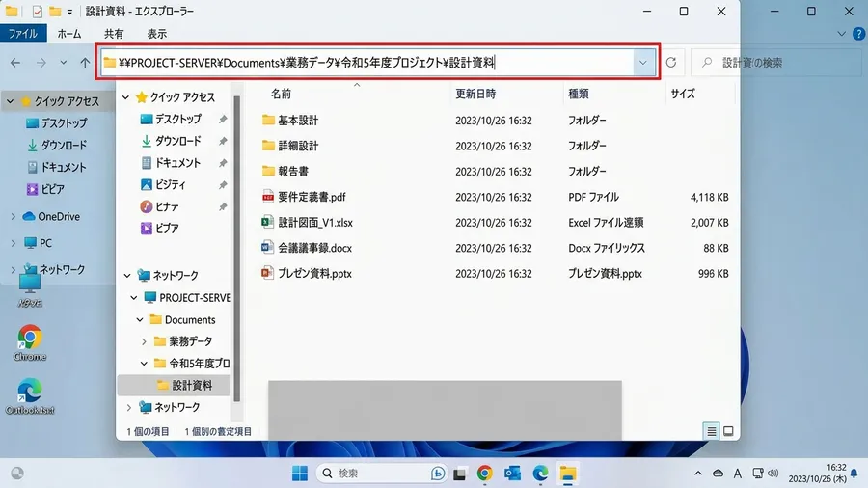Expand the 業務データ tree node
This screenshot has width=868, height=488.
coord(144,341)
